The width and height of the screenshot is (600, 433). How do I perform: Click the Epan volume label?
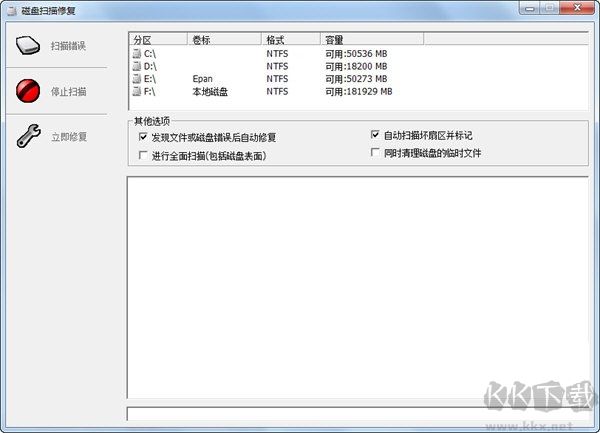tap(202, 79)
